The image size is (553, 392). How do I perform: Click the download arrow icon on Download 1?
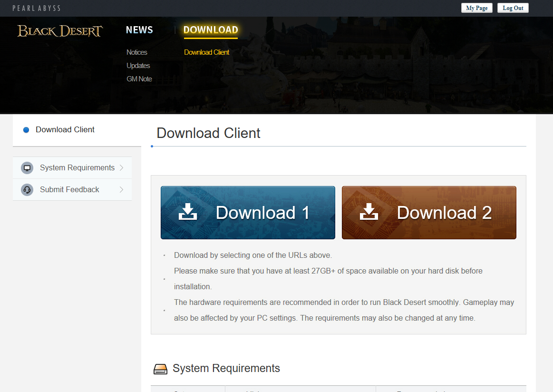(x=188, y=212)
